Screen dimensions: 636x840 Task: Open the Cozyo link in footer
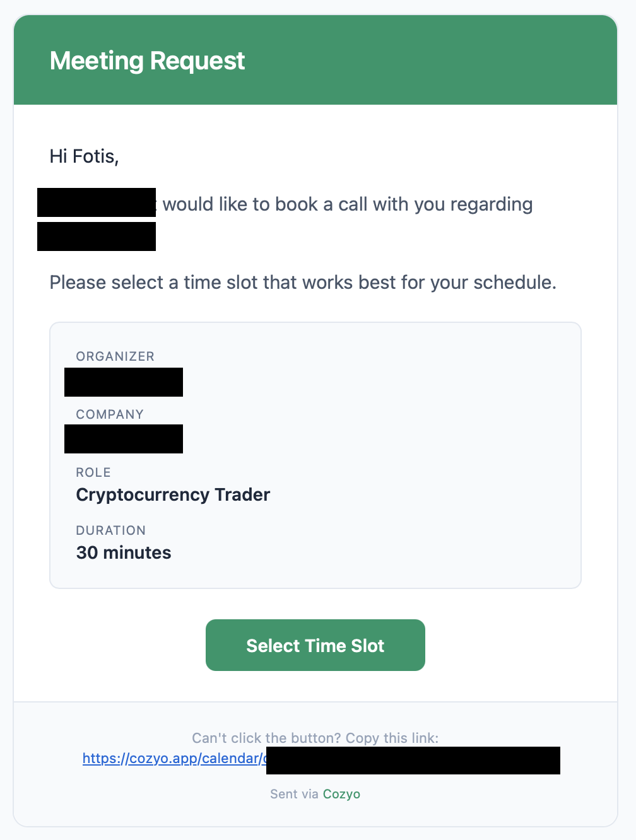(341, 794)
